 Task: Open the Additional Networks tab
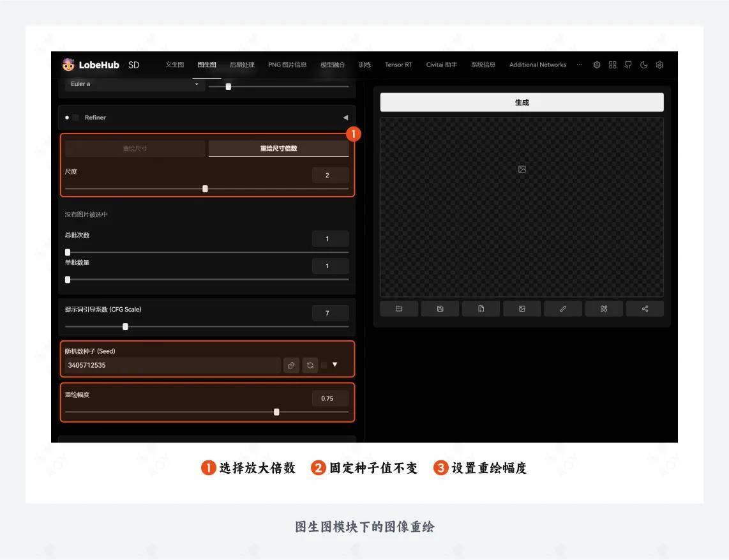click(538, 64)
